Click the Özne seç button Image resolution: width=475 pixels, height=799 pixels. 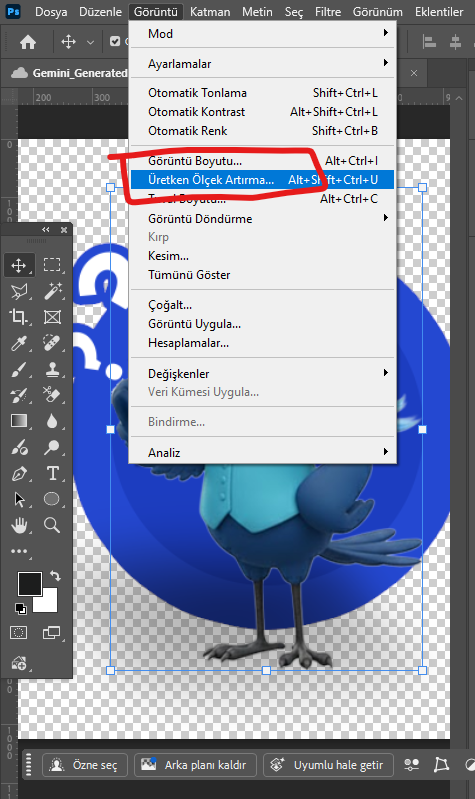(x=84, y=765)
